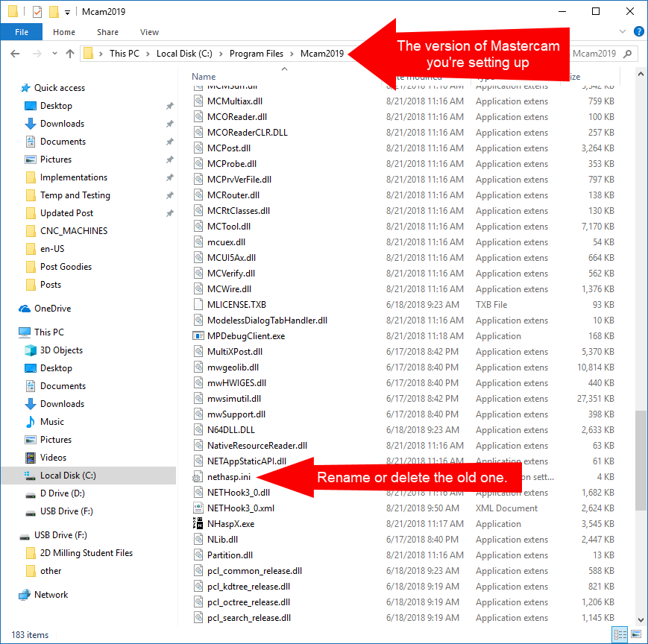Open the Temp and Testing folder
Image resolution: width=648 pixels, height=644 pixels.
point(75,195)
